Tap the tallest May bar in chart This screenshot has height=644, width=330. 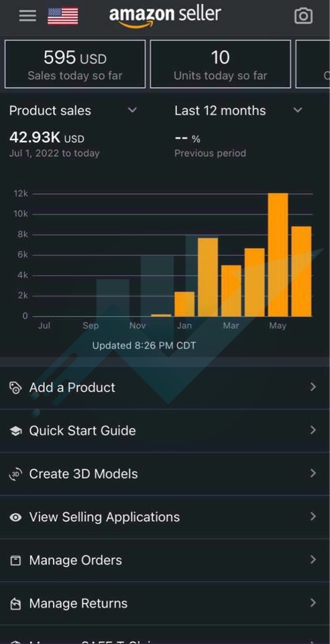tap(278, 255)
